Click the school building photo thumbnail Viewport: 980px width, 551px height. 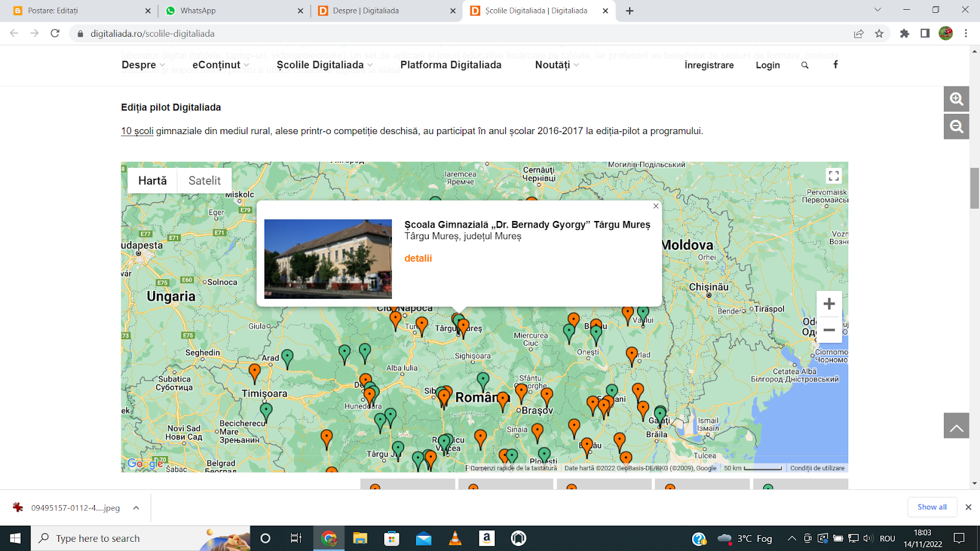click(x=328, y=259)
